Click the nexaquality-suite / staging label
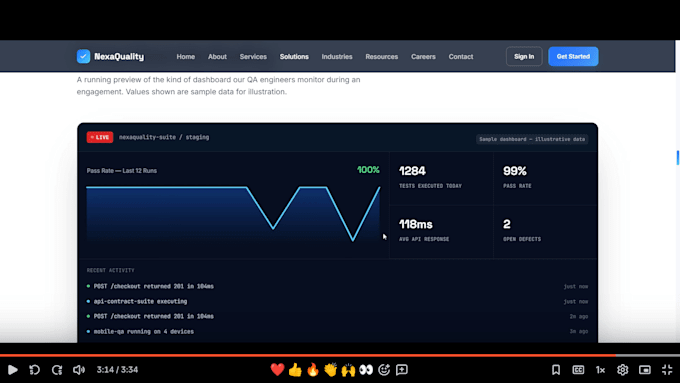The image size is (680, 383). tap(164, 137)
